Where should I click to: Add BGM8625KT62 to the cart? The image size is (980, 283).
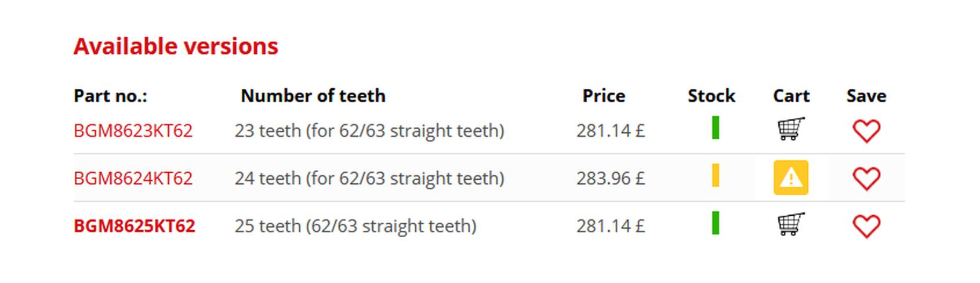790,224
